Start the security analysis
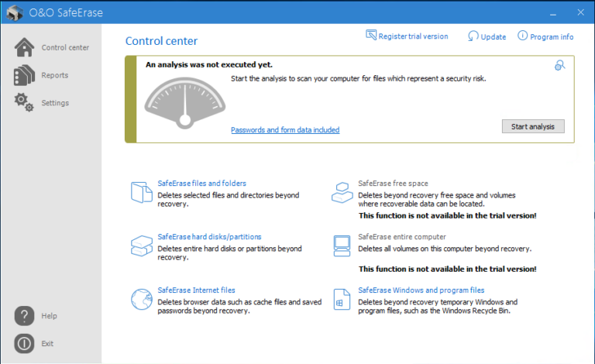595x364 pixels. point(533,126)
